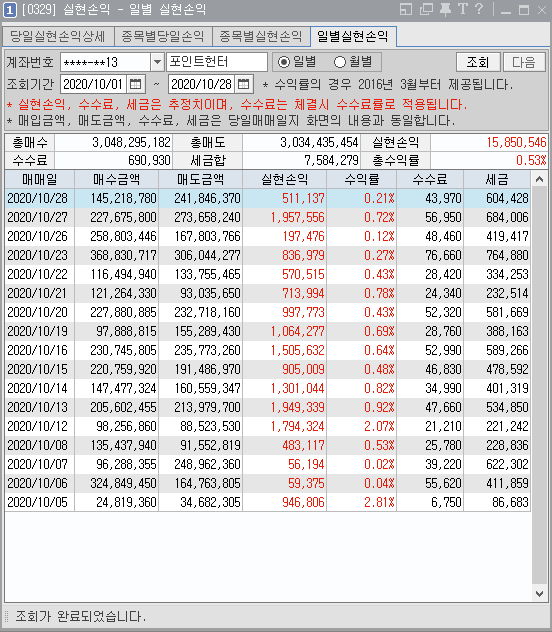Expand the account number dropdown

[x=157, y=62]
